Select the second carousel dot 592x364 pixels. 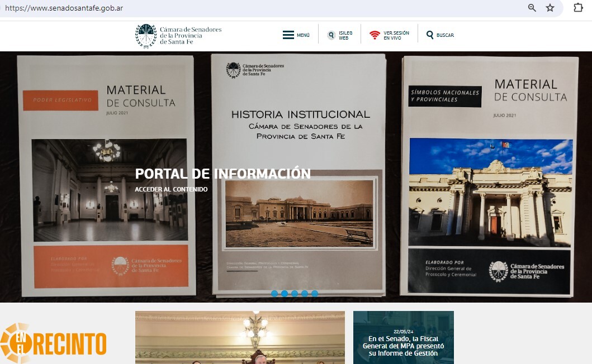tap(285, 294)
